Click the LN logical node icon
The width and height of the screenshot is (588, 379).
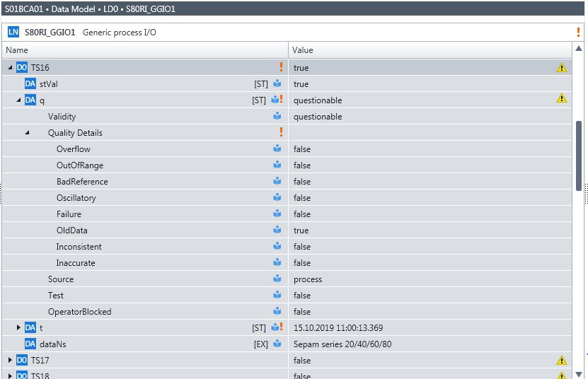coord(13,32)
